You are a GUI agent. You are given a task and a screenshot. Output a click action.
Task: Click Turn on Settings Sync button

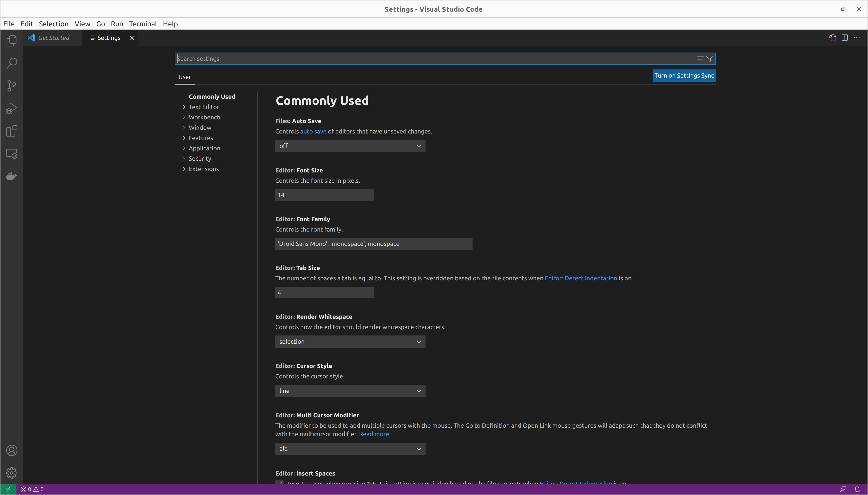[684, 75]
